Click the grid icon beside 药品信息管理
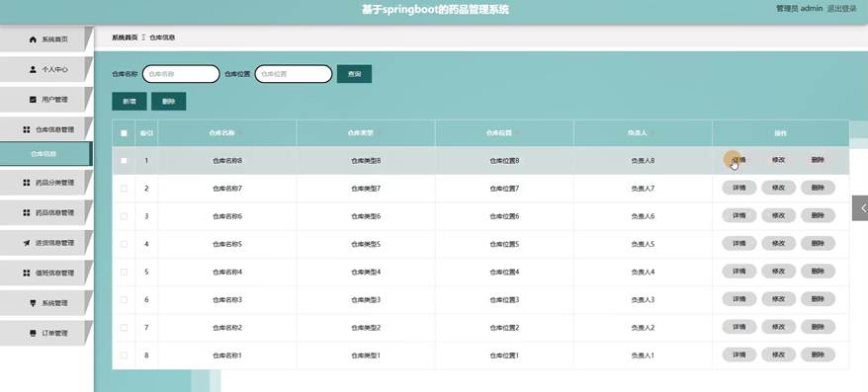The image size is (868, 392). [x=27, y=212]
